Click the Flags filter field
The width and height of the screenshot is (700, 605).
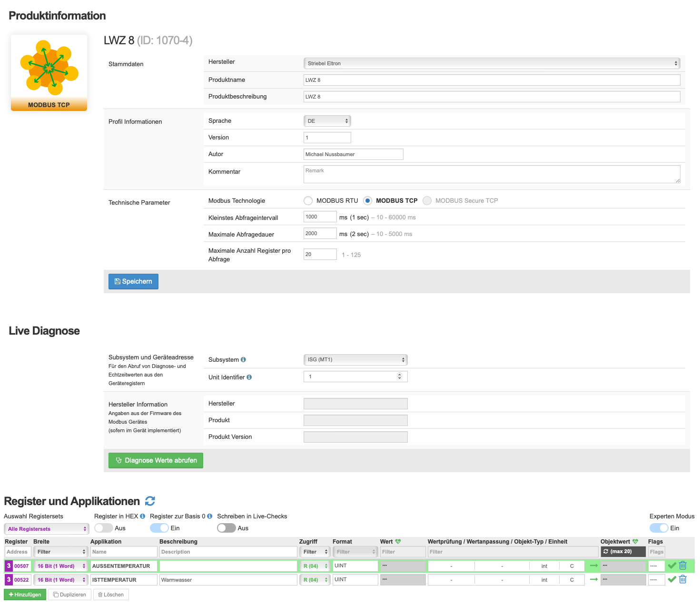pyautogui.click(x=657, y=552)
